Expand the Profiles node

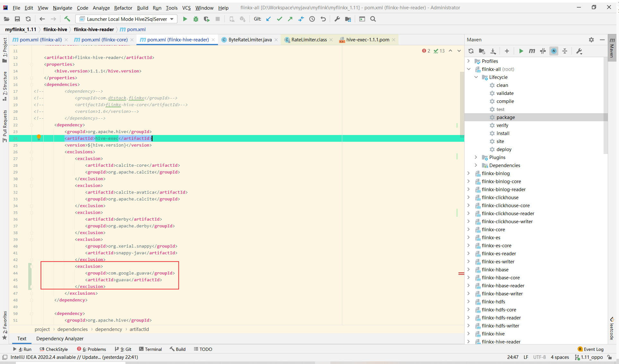point(469,61)
